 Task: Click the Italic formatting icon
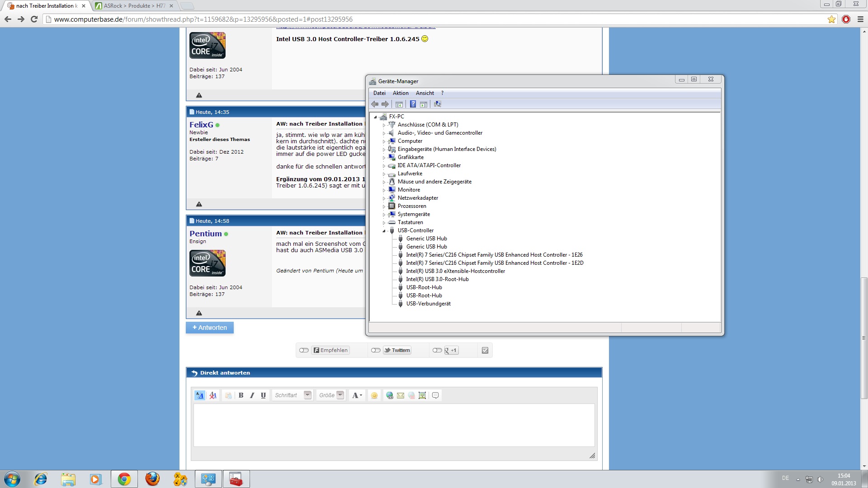tap(252, 395)
